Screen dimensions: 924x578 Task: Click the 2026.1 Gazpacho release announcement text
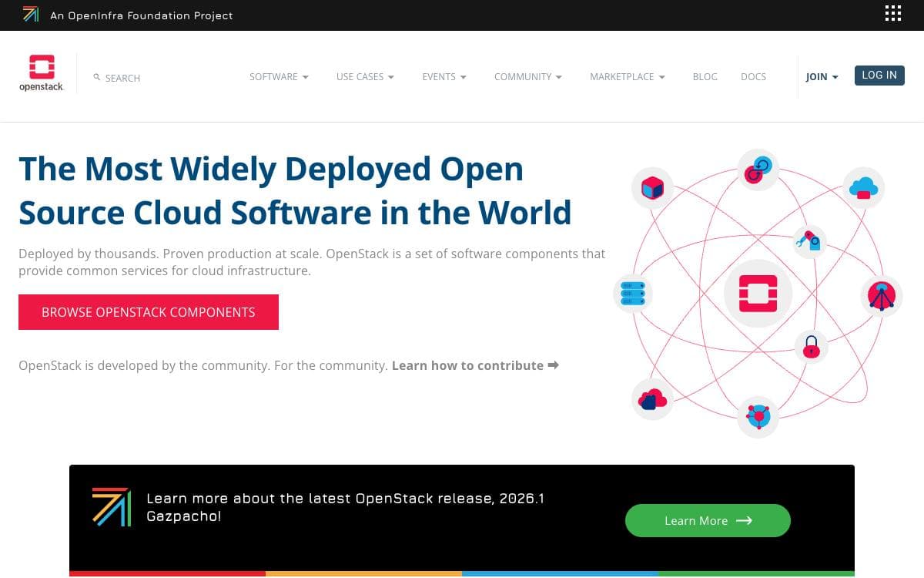click(345, 507)
